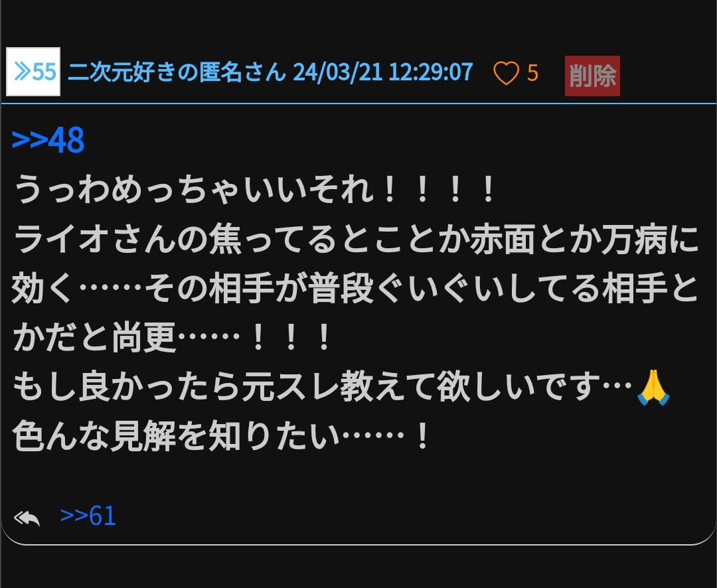Click the like count number 5

coord(532,73)
